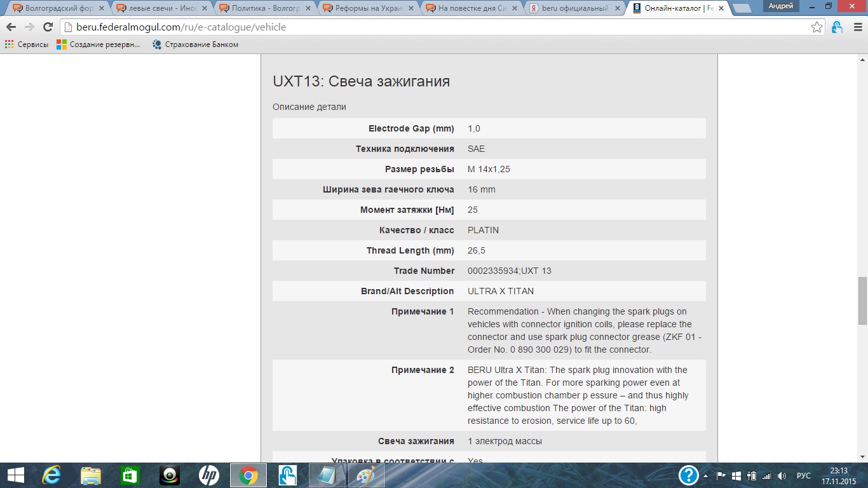Image resolution: width=868 pixels, height=488 pixels.
Task: Click the Brand/Alt Description label
Action: [x=407, y=291]
